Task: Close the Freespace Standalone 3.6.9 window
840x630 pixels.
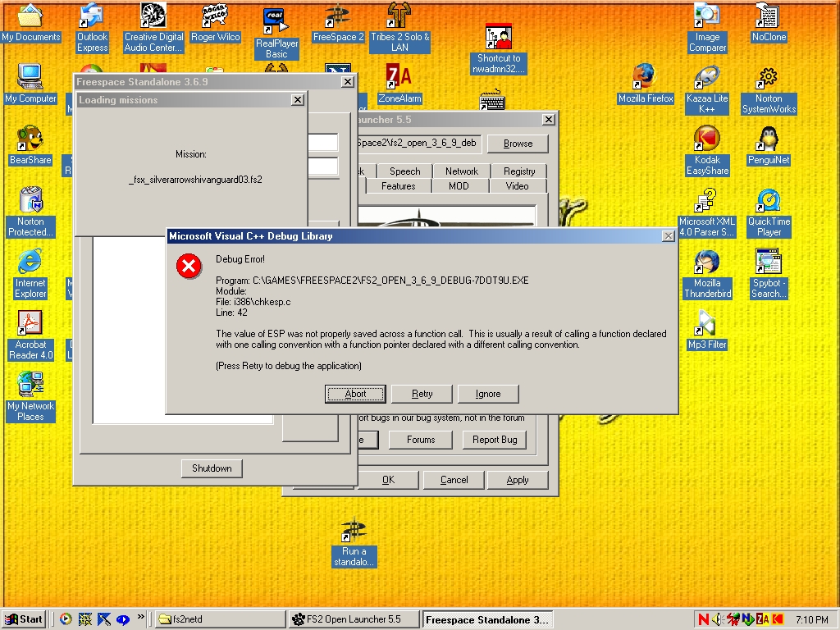Action: click(x=348, y=81)
